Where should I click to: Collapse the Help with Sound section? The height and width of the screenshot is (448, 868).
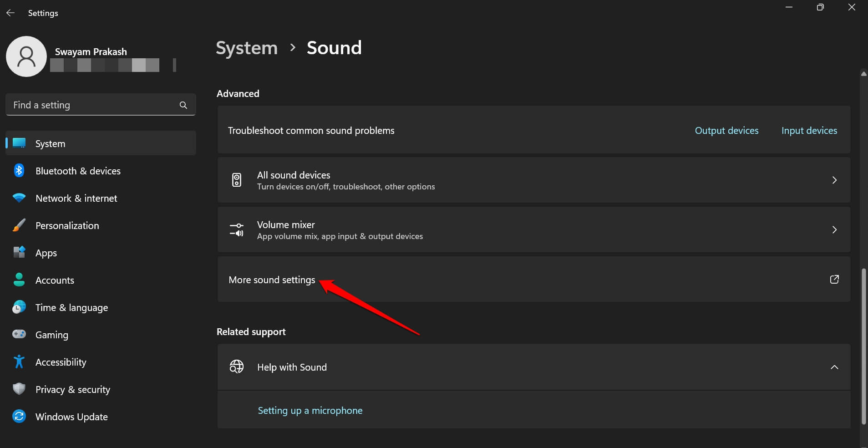pos(835,367)
